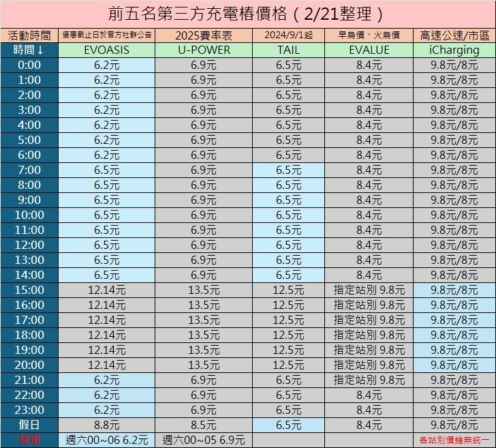Click U-POWER holiday price 8.5元
Screen dimensions: 496x448
tap(204, 425)
